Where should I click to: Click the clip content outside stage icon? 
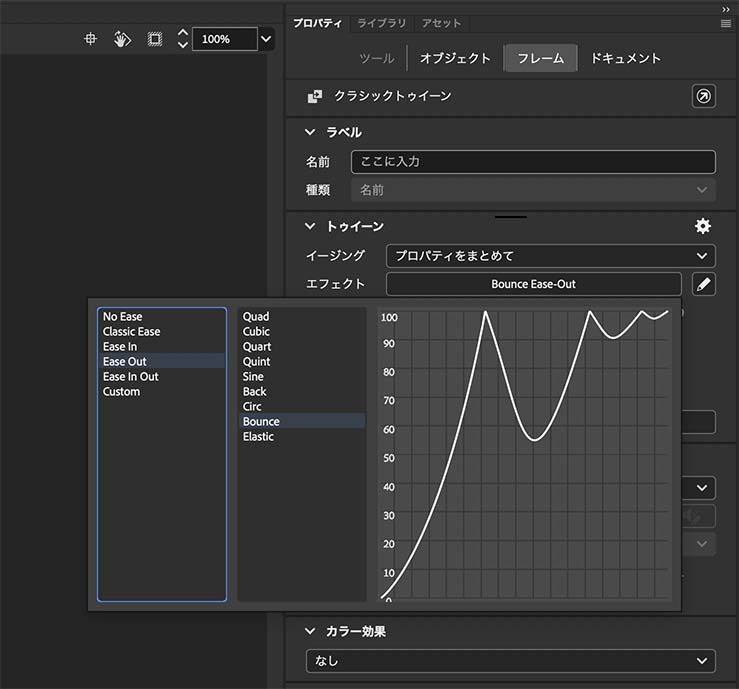[154, 39]
